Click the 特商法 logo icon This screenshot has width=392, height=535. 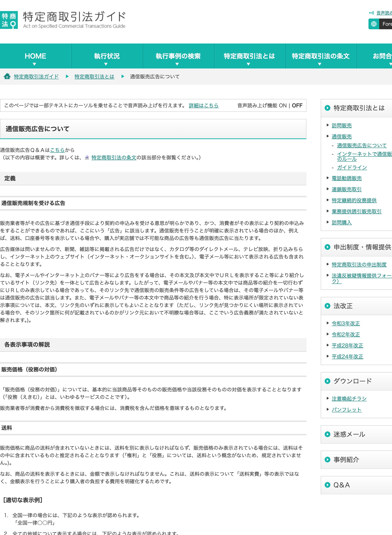point(9,20)
